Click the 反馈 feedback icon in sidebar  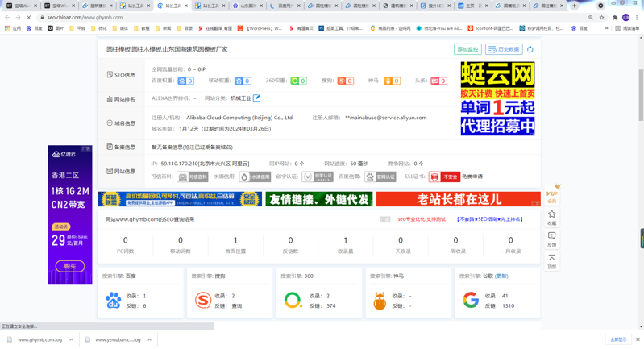point(552,239)
